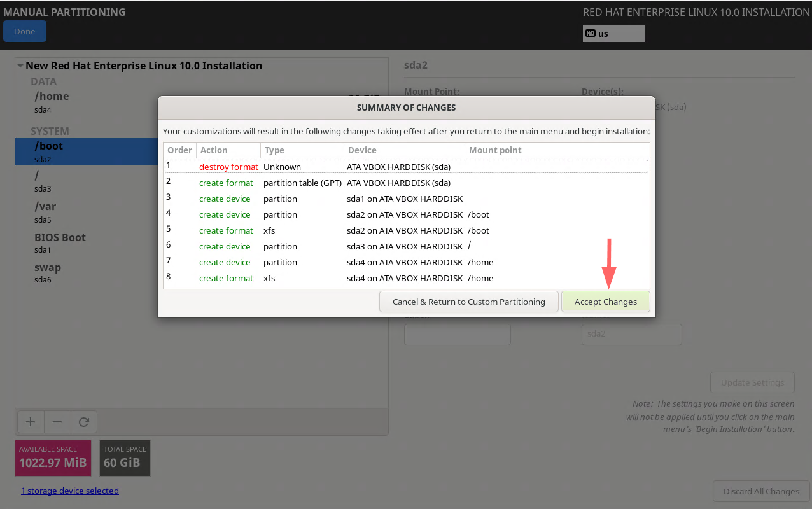The height and width of the screenshot is (509, 812).
Task: Click the Action column header
Action: point(228,150)
